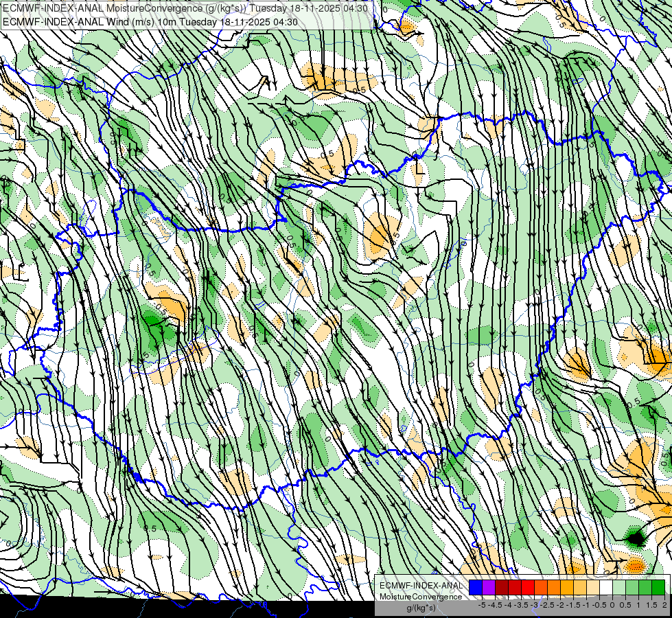Pick the palest green swatch right of 0
The width and height of the screenshot is (672, 618).
pyautogui.click(x=619, y=587)
